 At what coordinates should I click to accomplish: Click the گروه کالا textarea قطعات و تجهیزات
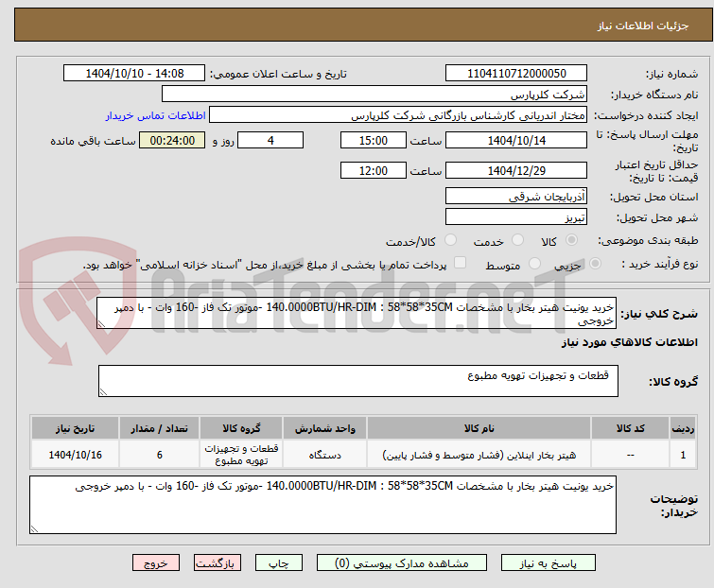click(x=357, y=381)
